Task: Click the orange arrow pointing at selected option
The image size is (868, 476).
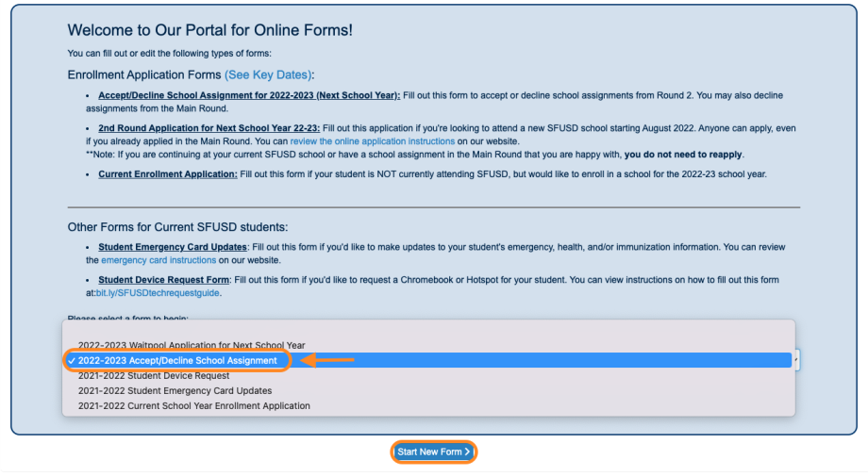Action: pyautogui.click(x=327, y=360)
